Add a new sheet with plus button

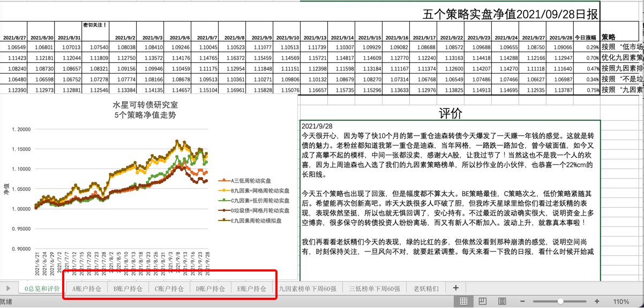pos(456,288)
